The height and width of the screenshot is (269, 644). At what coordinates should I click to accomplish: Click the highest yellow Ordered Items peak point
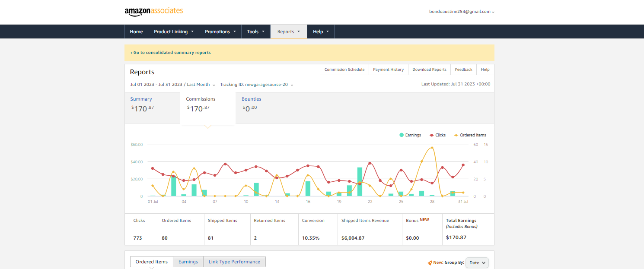(432, 148)
